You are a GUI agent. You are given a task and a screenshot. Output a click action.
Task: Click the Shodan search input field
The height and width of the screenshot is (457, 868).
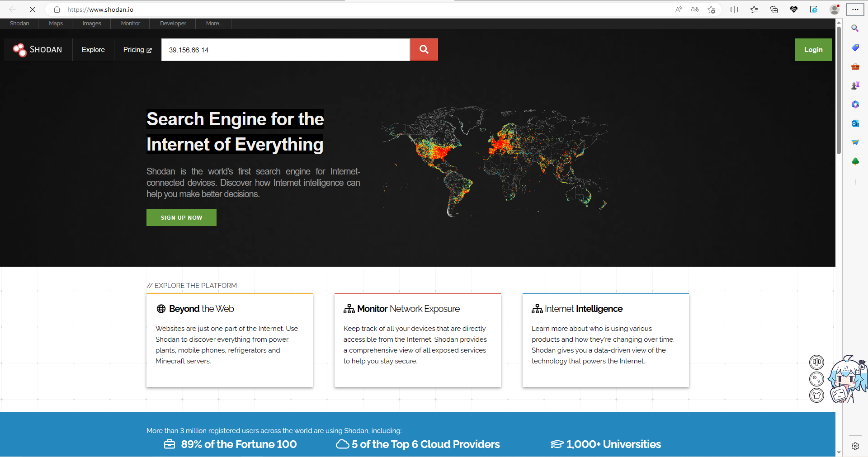pos(285,50)
